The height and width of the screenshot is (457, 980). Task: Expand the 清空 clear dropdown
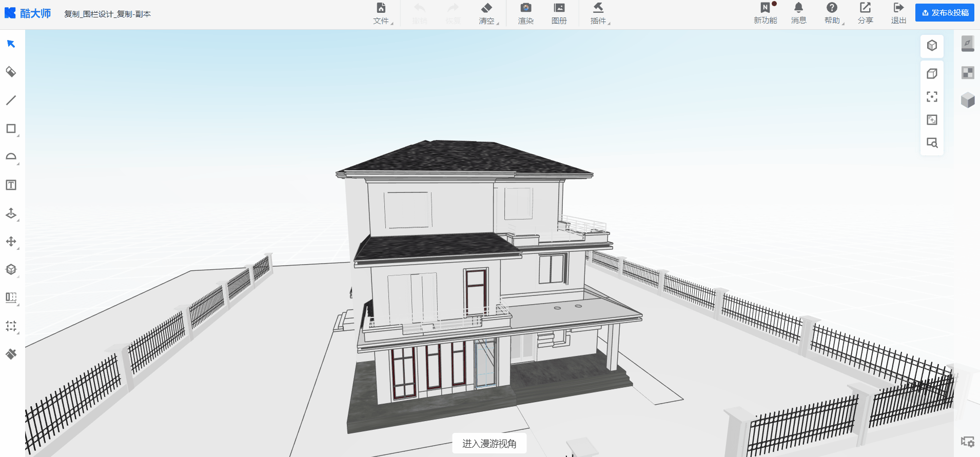tap(487, 14)
